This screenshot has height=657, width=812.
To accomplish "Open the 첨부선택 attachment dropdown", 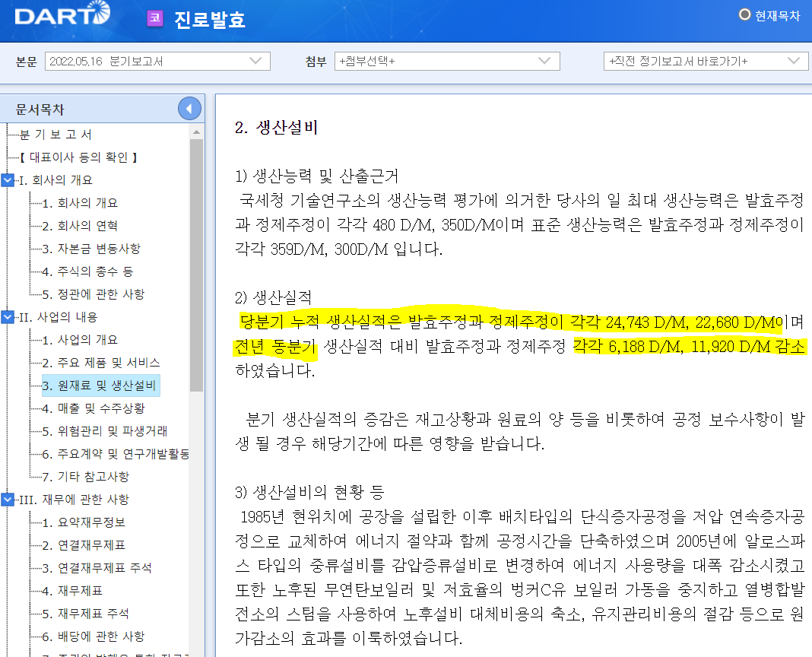I will [447, 61].
